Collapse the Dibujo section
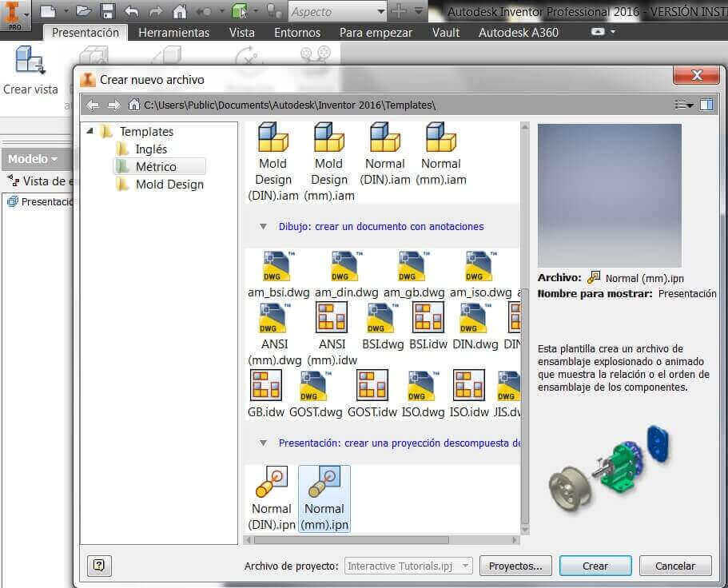Screen dimensions: 728x588 (x=263, y=226)
